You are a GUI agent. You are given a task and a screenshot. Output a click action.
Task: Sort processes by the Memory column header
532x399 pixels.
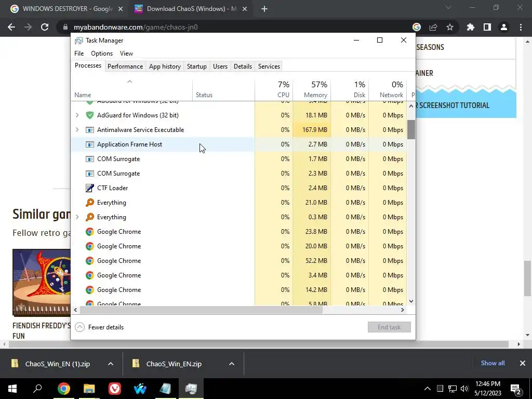click(312, 90)
